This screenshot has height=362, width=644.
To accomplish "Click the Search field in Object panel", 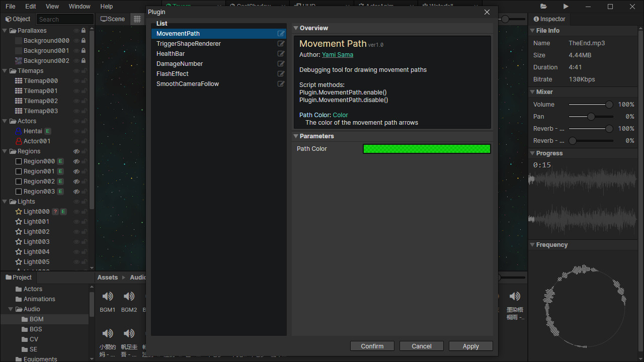I will [x=64, y=19].
